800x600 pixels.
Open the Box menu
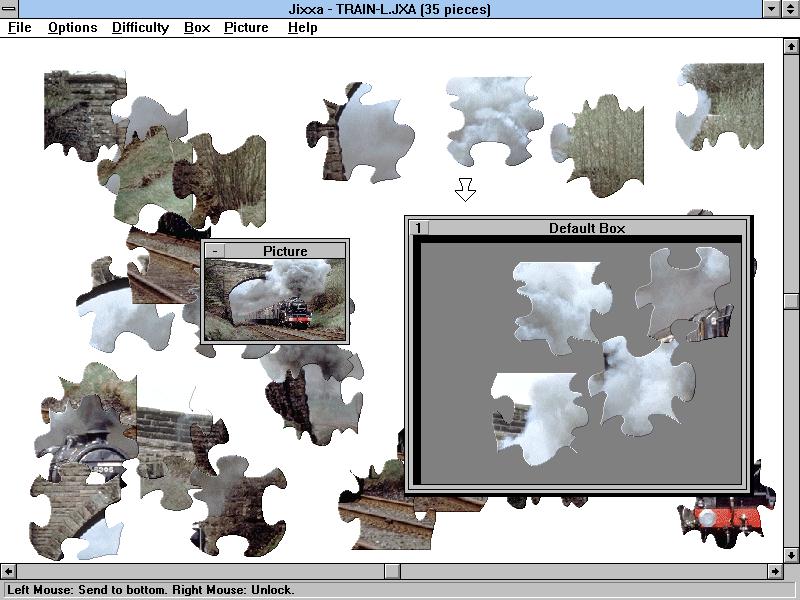[x=197, y=28]
